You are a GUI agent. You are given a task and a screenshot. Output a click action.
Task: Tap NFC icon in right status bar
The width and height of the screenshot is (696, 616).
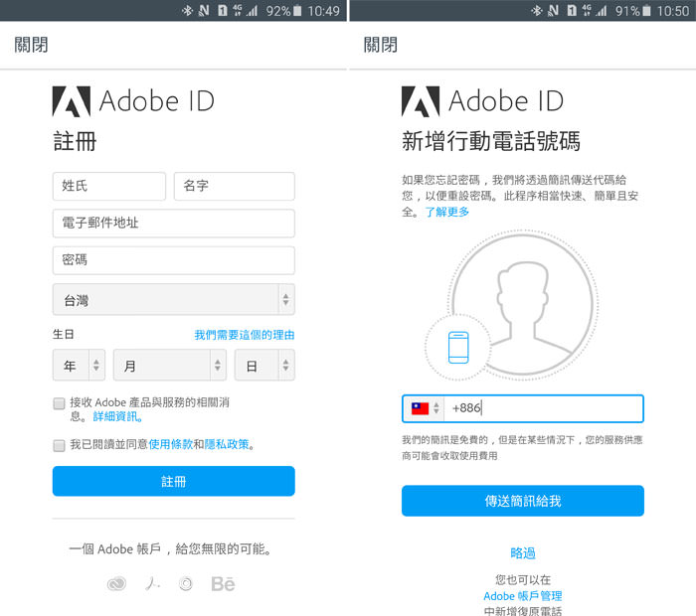tap(553, 10)
